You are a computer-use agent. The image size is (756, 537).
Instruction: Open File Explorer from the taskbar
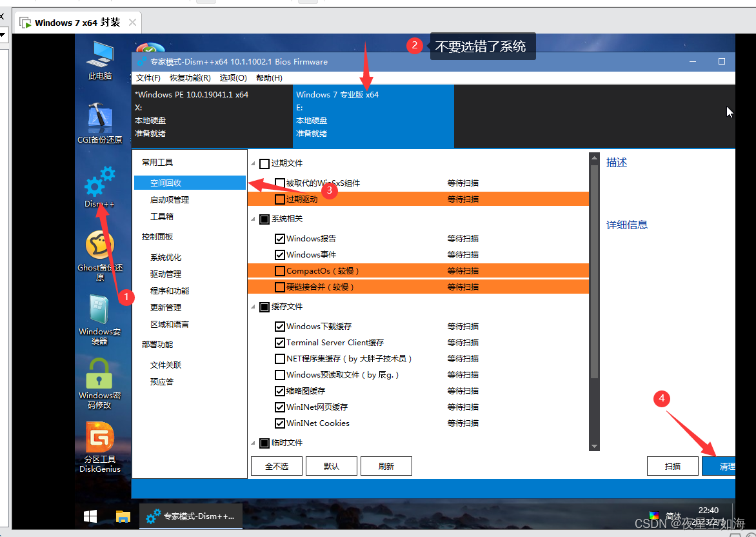tap(123, 516)
